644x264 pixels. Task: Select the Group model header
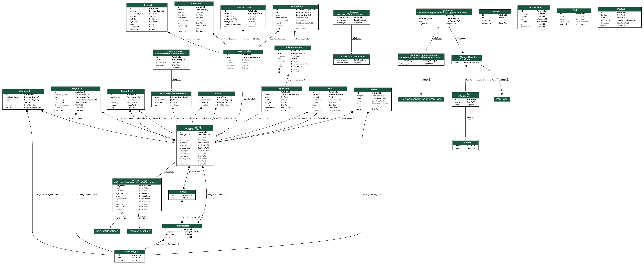pyautogui.click(x=182, y=192)
